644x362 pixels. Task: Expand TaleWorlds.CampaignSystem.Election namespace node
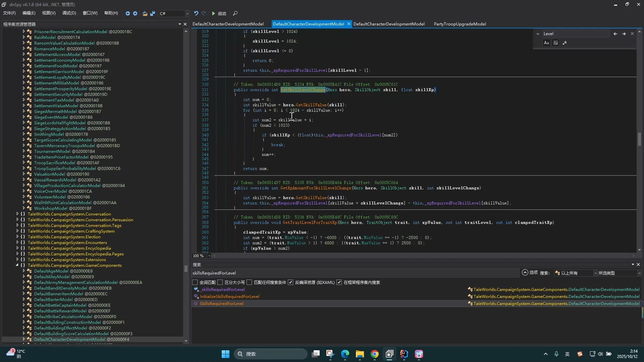click(x=17, y=237)
